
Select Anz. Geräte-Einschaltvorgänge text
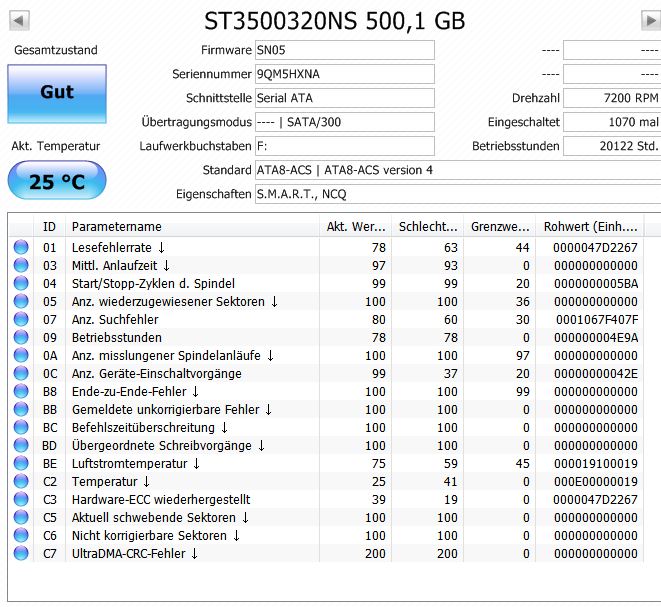pos(156,374)
